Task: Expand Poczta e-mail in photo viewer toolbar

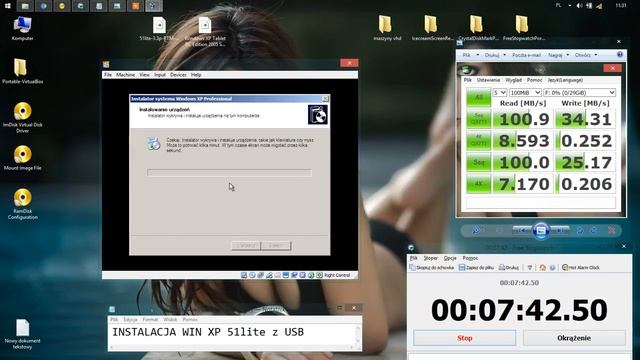Action: pos(526,55)
